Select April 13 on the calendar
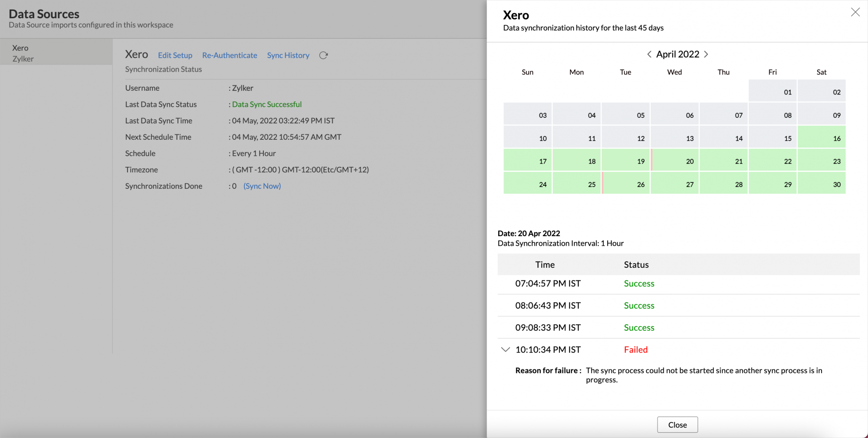868x438 pixels. tap(675, 137)
